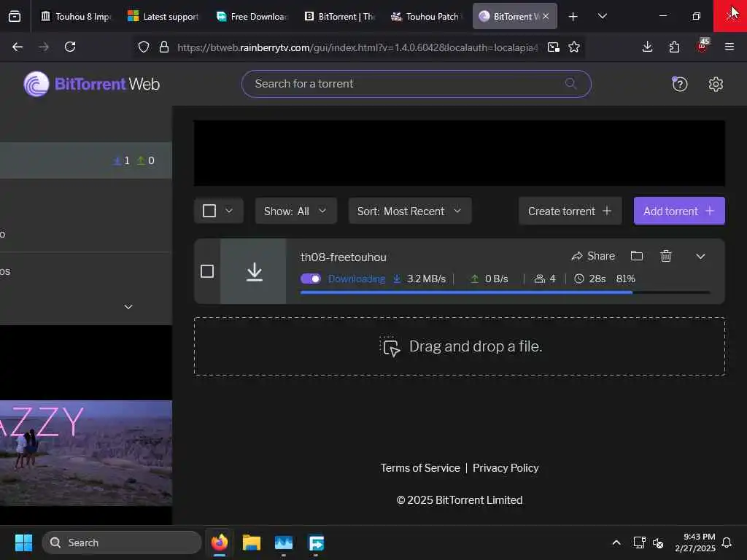
Task: Open Firefox View recent browsing icon
Action: tap(15, 17)
